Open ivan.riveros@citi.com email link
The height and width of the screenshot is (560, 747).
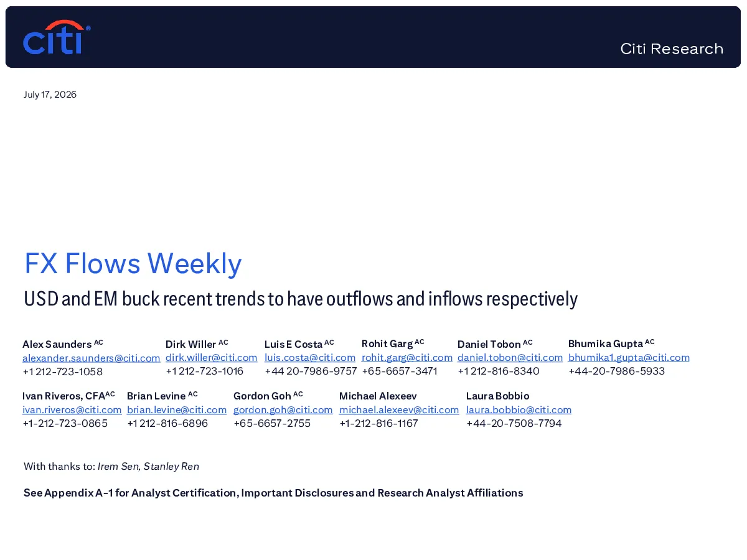click(72, 409)
